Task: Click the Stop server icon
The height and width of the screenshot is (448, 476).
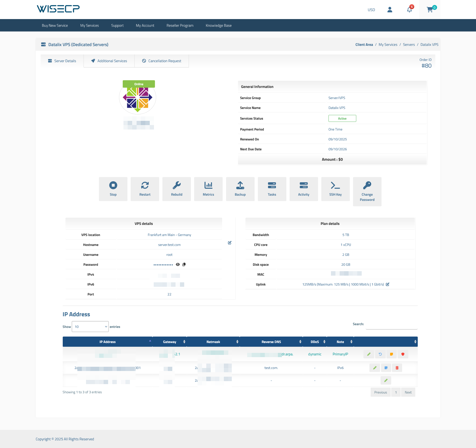Action: 113,185
